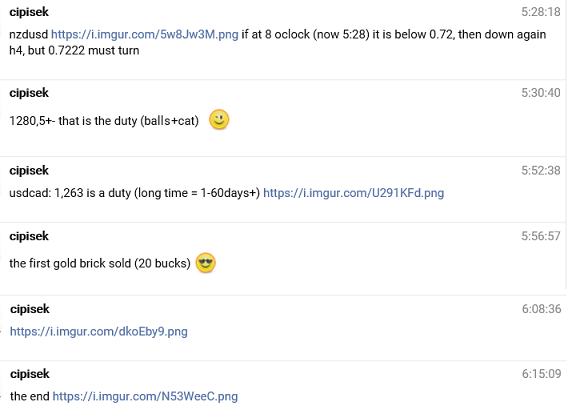The height and width of the screenshot is (410, 568).
Task: Click the 5:28:18 timestamp
Action: coord(541,12)
